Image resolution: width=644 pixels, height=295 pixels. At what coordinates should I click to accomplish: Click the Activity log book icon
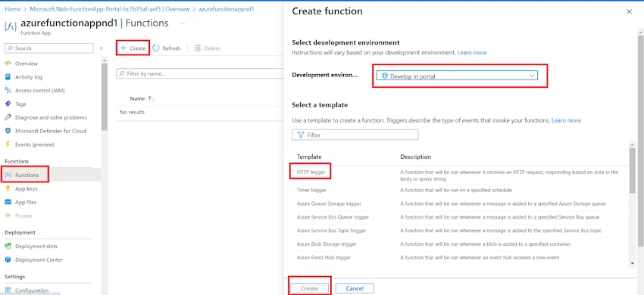coord(8,77)
